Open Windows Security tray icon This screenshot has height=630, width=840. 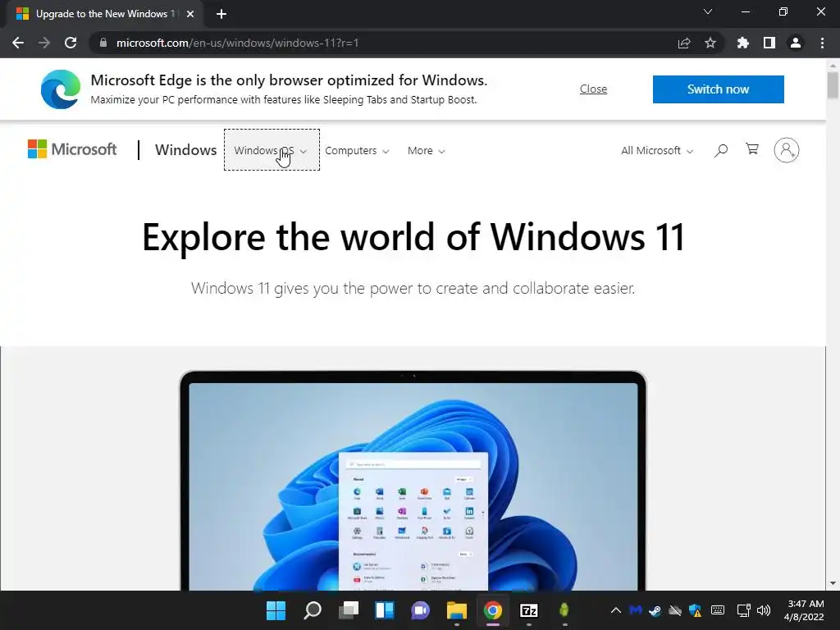(696, 610)
